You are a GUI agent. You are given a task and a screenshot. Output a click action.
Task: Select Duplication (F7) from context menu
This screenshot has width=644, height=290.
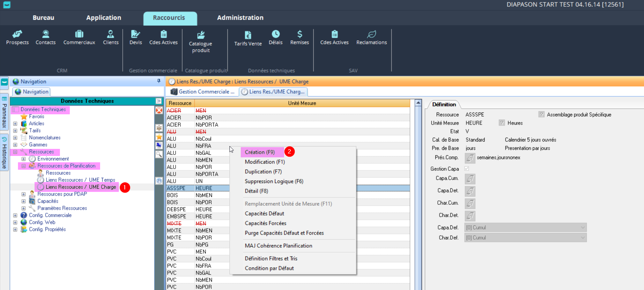click(x=263, y=171)
